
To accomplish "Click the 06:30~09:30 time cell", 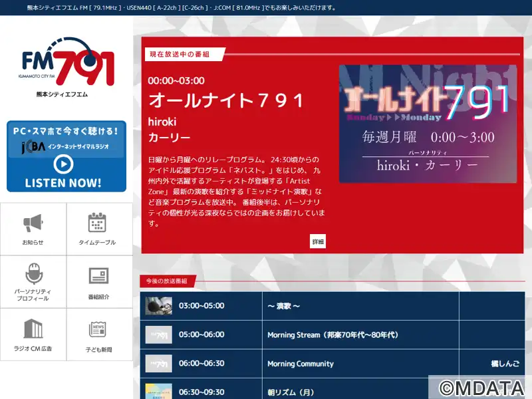I will pyautogui.click(x=201, y=392).
